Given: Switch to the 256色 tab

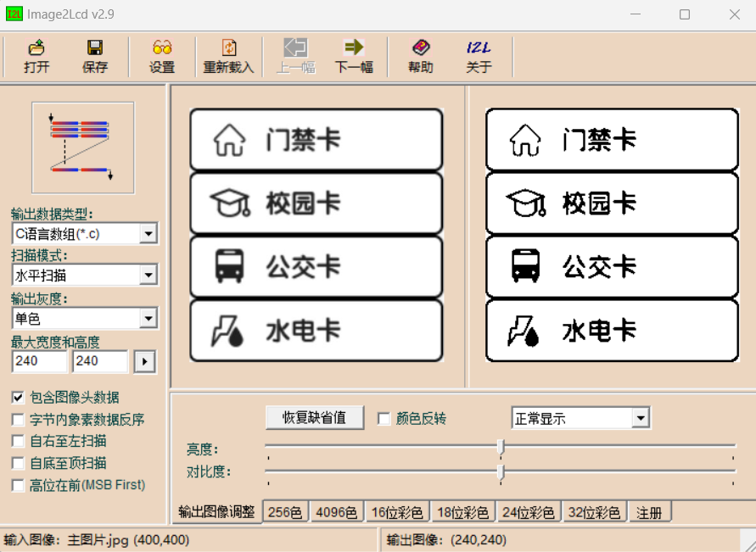Looking at the screenshot, I should tap(285, 512).
